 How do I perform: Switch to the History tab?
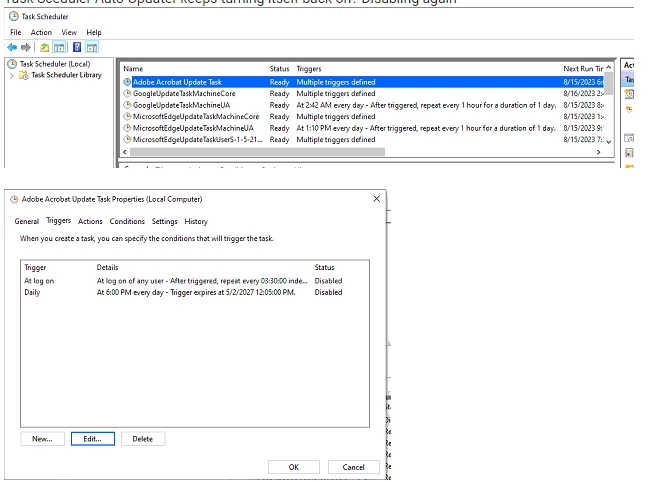[196, 221]
